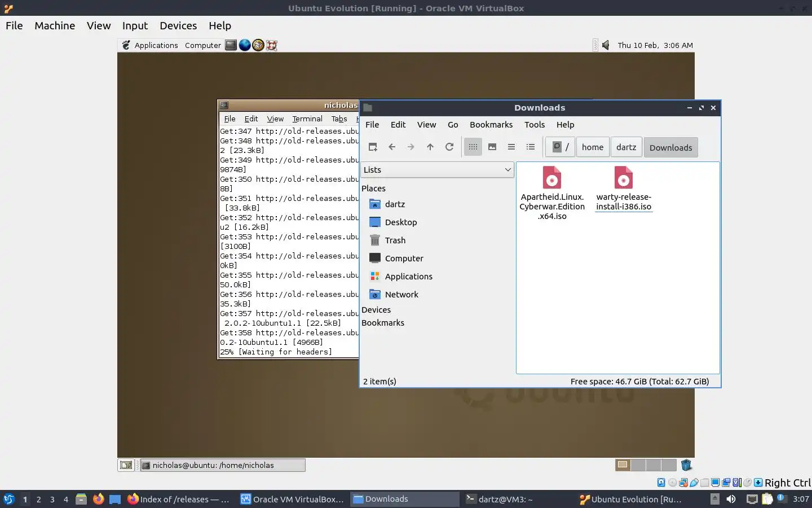The width and height of the screenshot is (812, 508).
Task: Click the Downloads path button
Action: click(670, 147)
